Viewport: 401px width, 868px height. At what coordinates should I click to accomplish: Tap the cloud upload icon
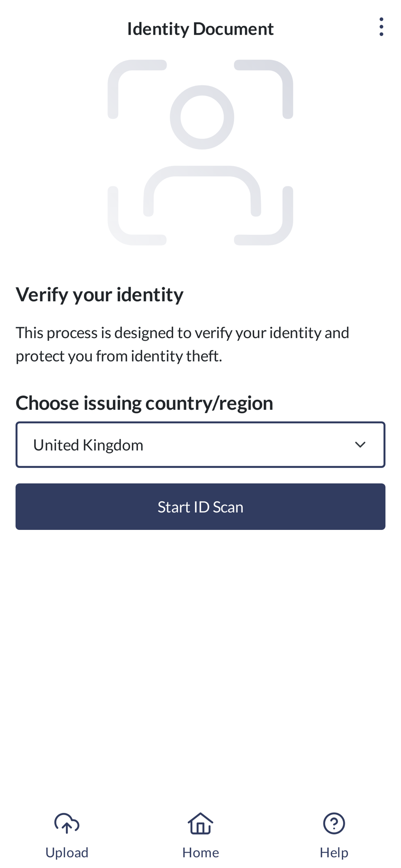point(67,823)
